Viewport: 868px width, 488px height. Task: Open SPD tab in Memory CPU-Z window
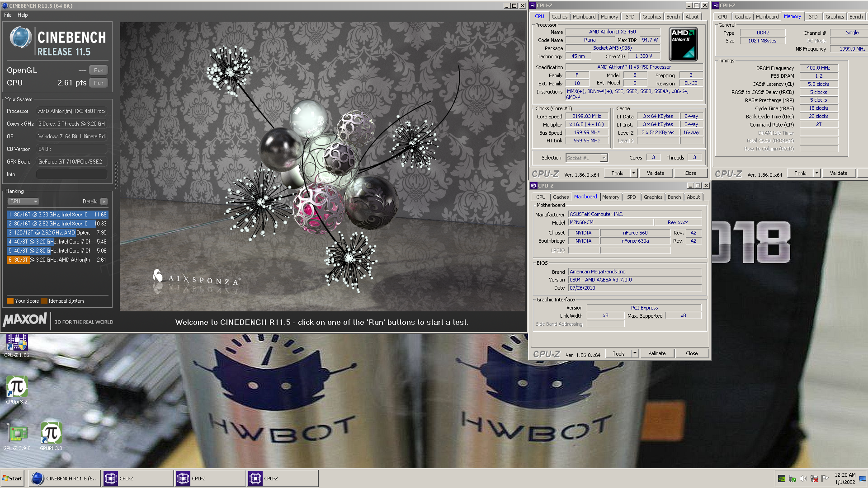coord(813,17)
